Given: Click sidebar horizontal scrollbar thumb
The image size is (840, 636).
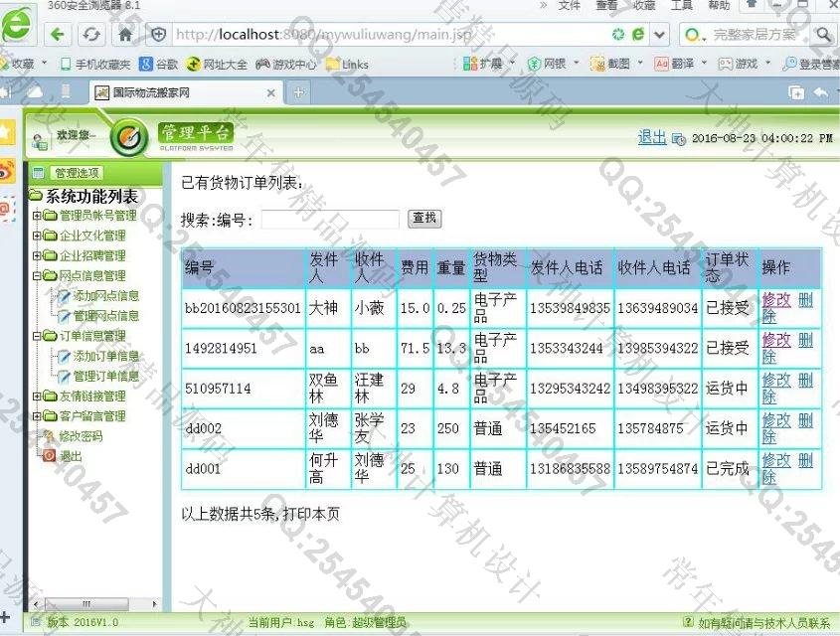Looking at the screenshot, I should pyautogui.click(x=86, y=604).
